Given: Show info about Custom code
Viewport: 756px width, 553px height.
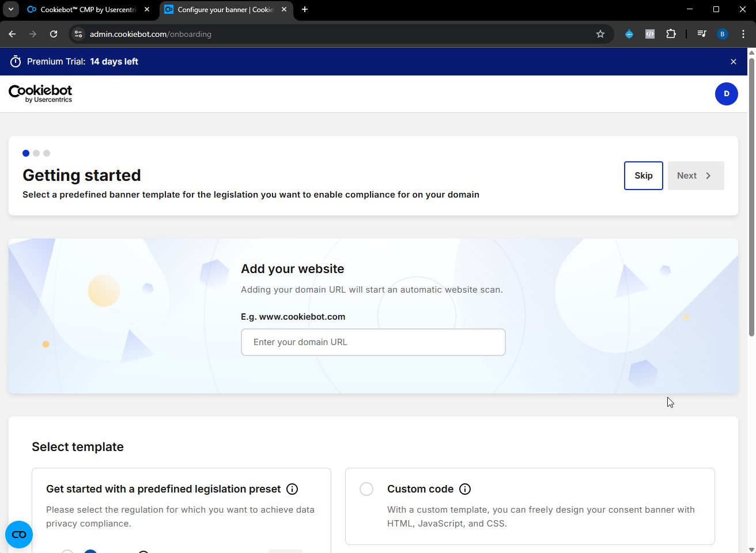Looking at the screenshot, I should (x=465, y=489).
